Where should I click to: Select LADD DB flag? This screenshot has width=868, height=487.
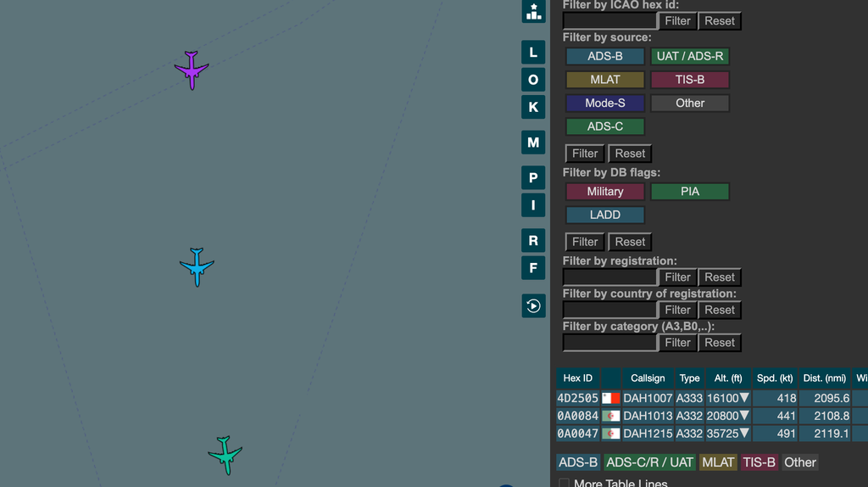click(605, 215)
